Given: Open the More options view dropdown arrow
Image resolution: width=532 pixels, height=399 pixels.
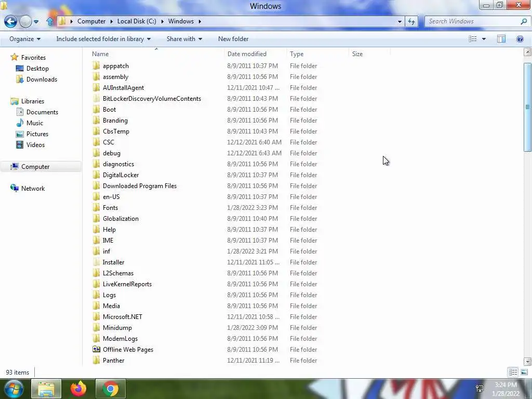Looking at the screenshot, I should point(484,39).
